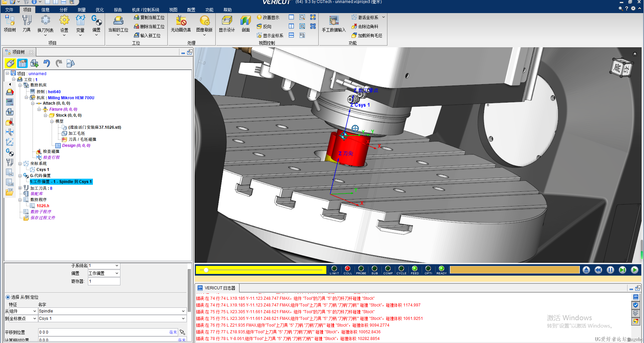Click the orange simulation progress bar

coord(515,270)
